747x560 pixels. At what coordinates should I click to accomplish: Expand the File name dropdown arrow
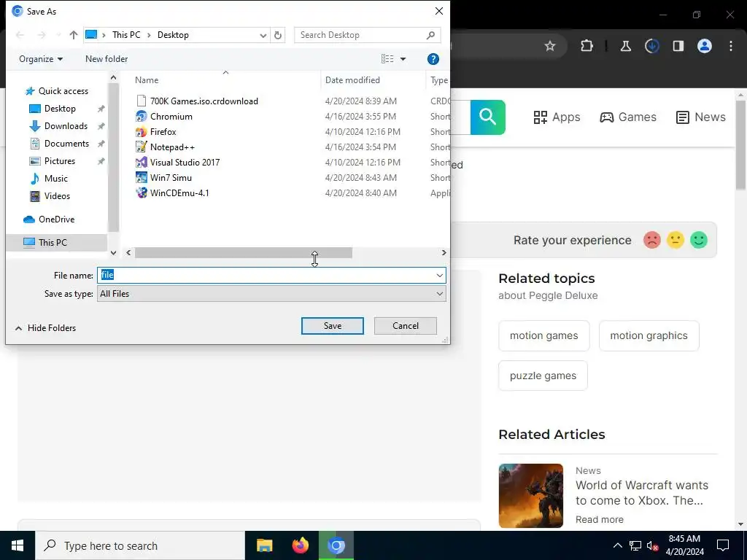pyautogui.click(x=439, y=275)
